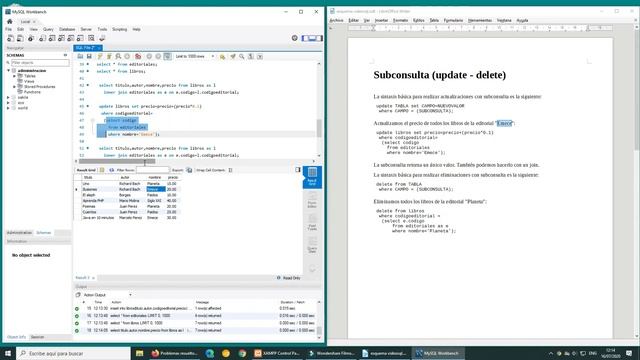
Task: Open the Query menu in Workbench
Action: [48, 29]
